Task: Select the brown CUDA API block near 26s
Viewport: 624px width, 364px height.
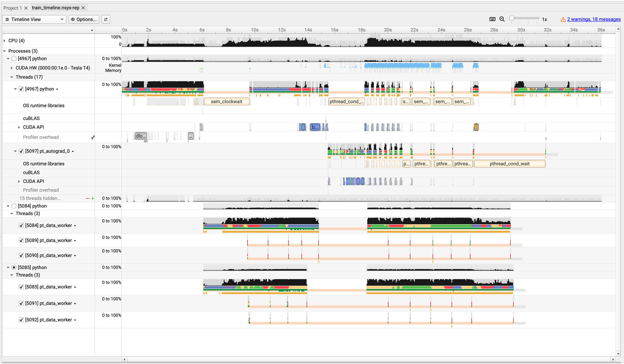Action: [x=476, y=127]
